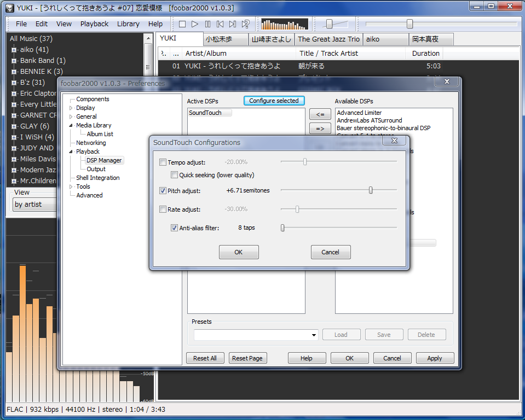
Task: Switch to The Great Jazz Trio tab
Action: 328,39
